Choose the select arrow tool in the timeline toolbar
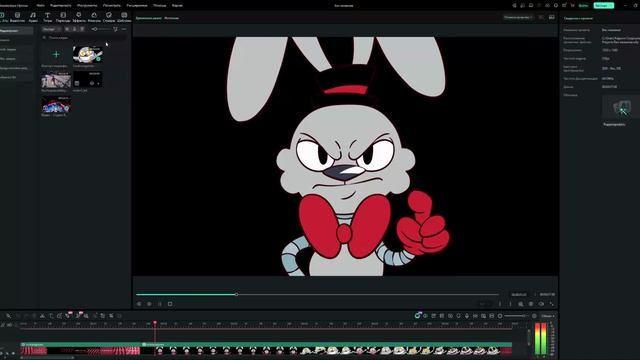This screenshot has width=640, height=360. [x=8, y=316]
